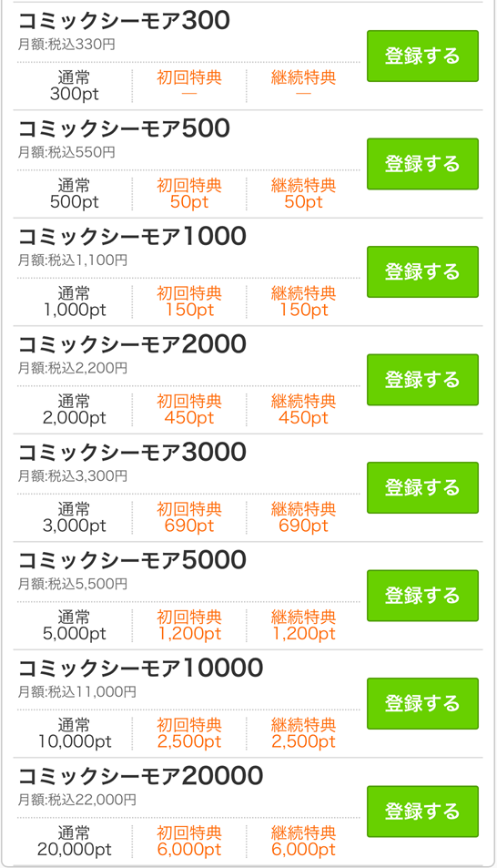Screen dimensions: 497x868
Task: Register for the コミックシーモア20000 plan
Action: (x=422, y=812)
